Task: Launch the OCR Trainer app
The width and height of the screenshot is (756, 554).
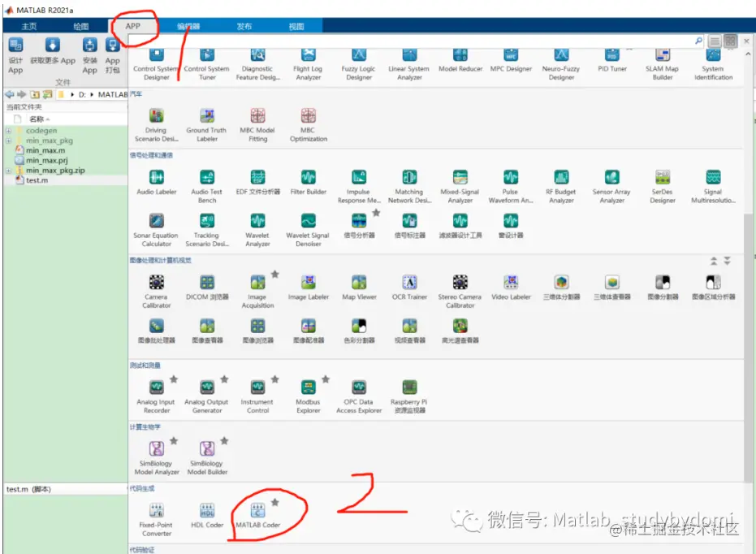Action: pos(409,288)
